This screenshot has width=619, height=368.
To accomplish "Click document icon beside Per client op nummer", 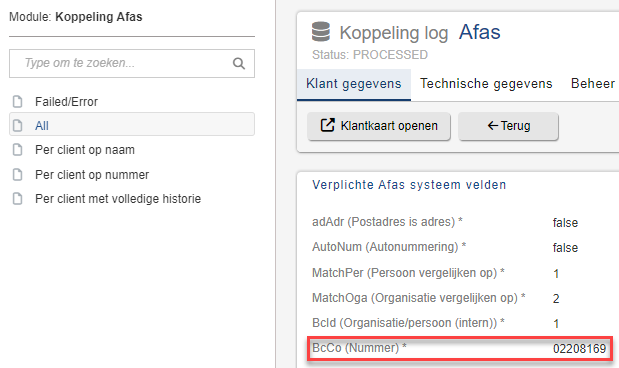I will click(18, 175).
